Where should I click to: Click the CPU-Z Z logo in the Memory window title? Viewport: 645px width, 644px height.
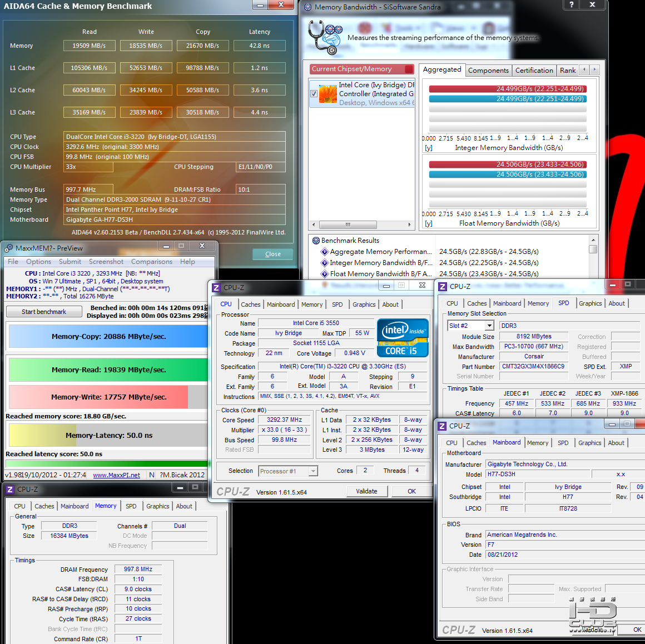[x=10, y=489]
